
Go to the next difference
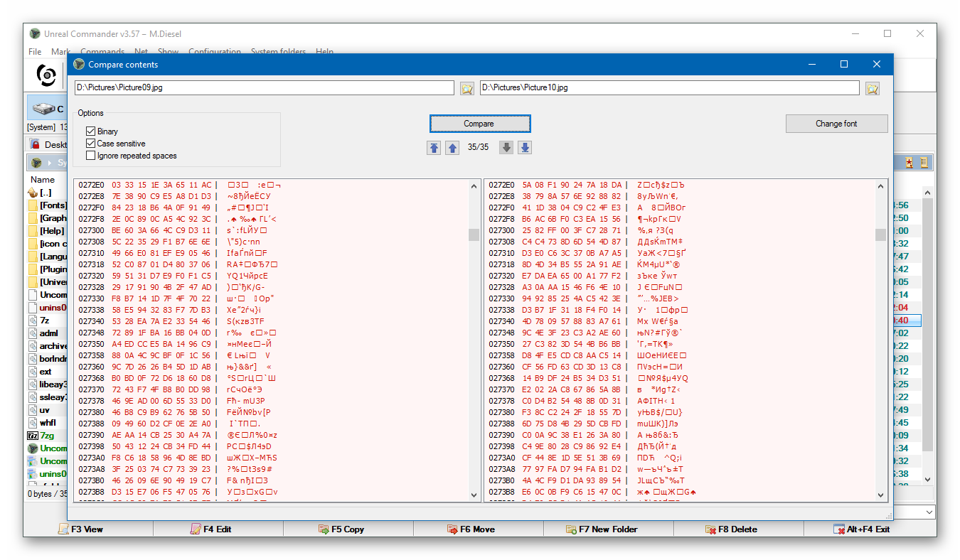coord(506,147)
